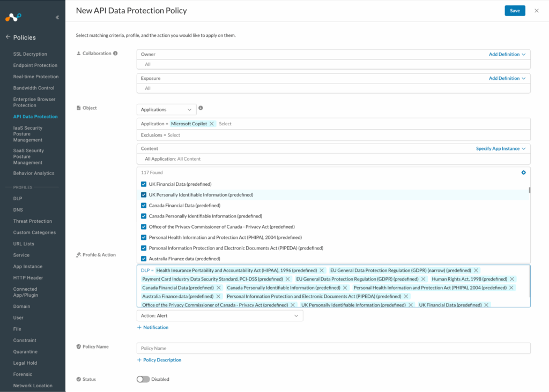Image resolution: width=549 pixels, height=392 pixels.
Task: Remove the Human Rights Act, 1998 tag
Action: [x=512, y=279]
